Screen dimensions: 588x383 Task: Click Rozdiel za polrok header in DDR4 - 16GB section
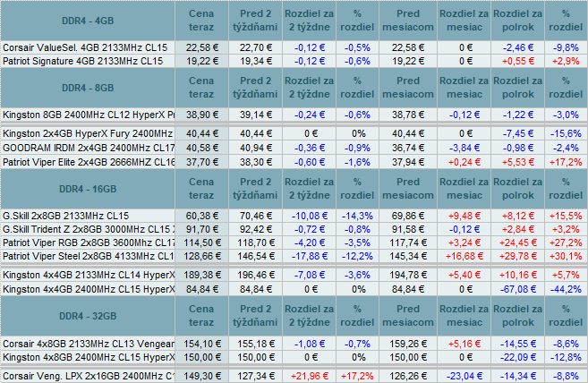click(x=518, y=189)
